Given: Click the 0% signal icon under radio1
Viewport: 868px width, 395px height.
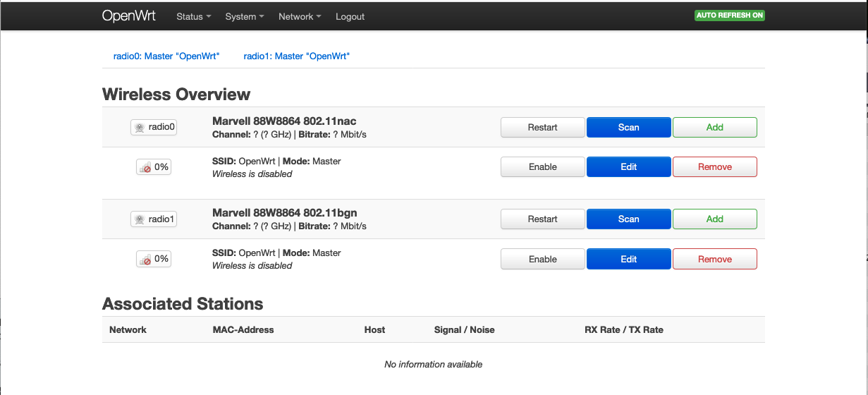Looking at the screenshot, I should [x=154, y=259].
